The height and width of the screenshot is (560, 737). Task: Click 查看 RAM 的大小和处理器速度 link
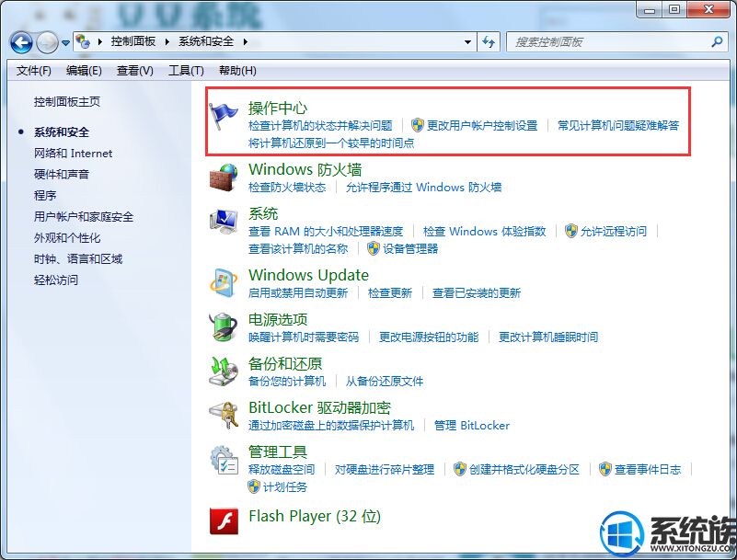click(326, 231)
